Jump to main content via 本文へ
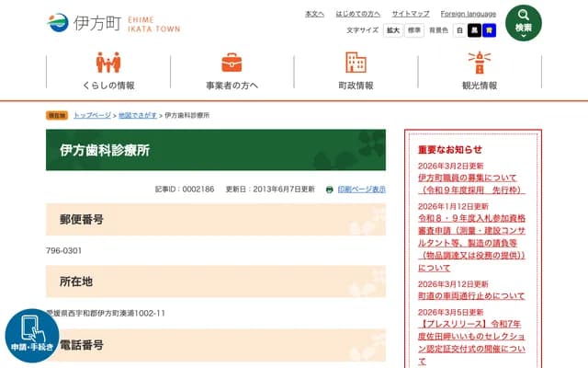 click(314, 14)
